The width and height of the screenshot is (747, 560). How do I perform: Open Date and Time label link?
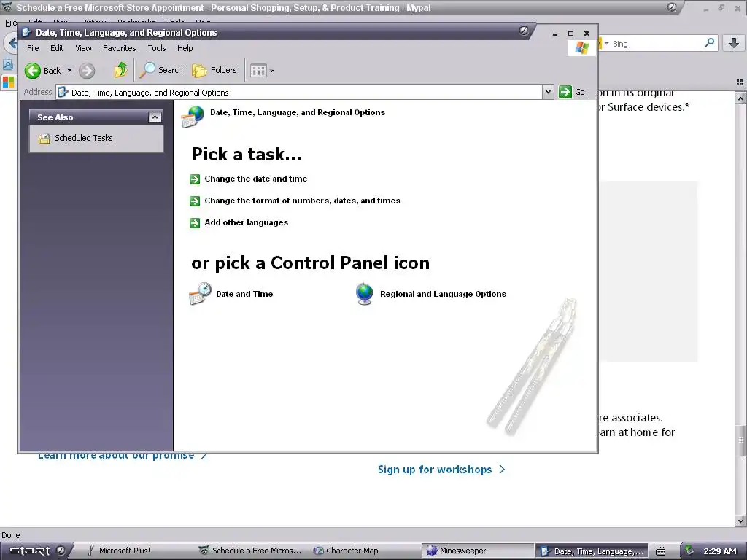[244, 294]
